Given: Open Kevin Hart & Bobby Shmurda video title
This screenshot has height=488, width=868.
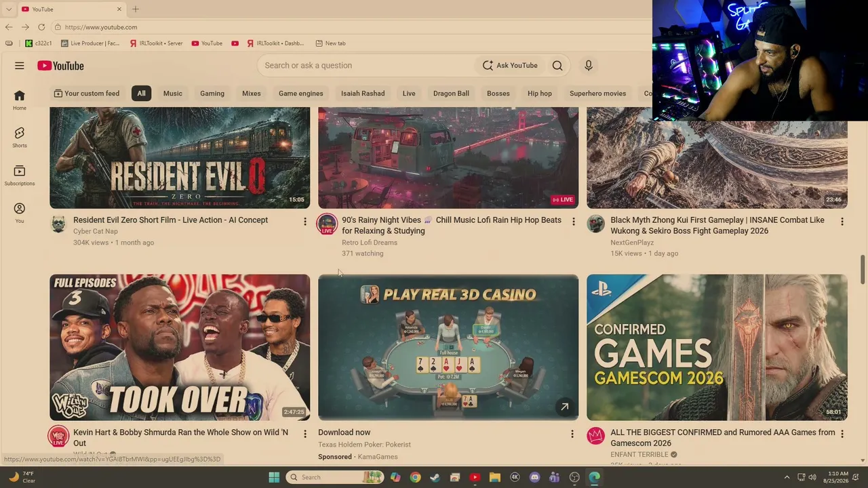Looking at the screenshot, I should click(180, 438).
